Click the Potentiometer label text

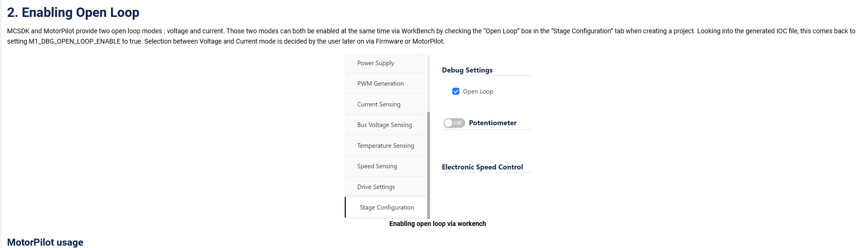tap(492, 123)
